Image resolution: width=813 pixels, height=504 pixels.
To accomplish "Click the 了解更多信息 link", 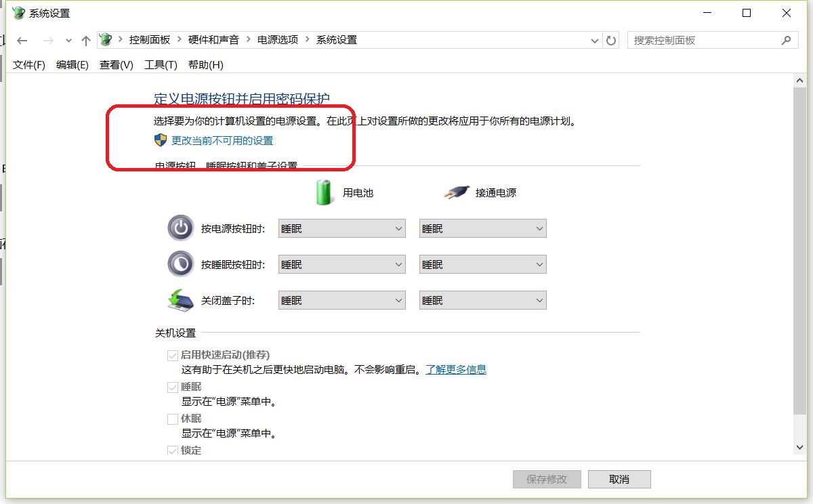I will 456,369.
